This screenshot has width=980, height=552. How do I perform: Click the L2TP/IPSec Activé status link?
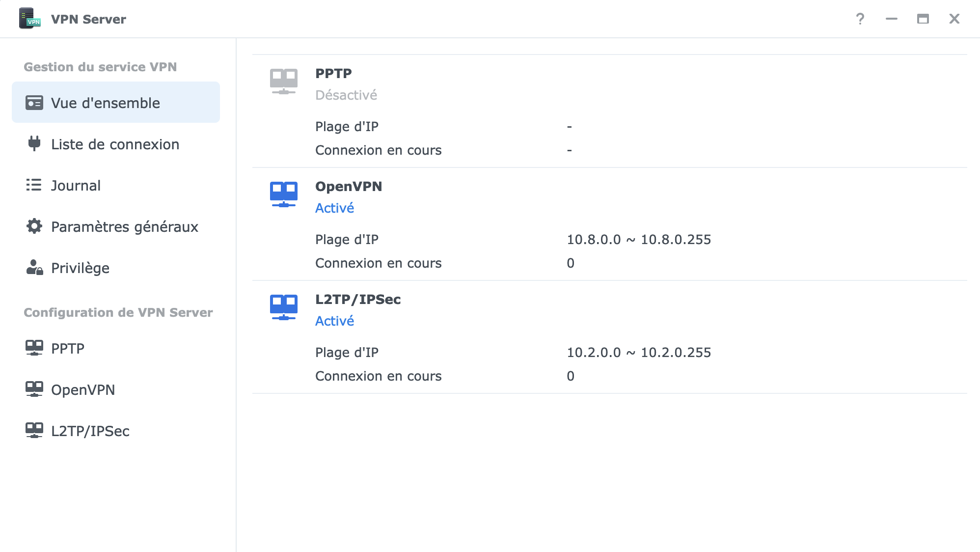[334, 321]
